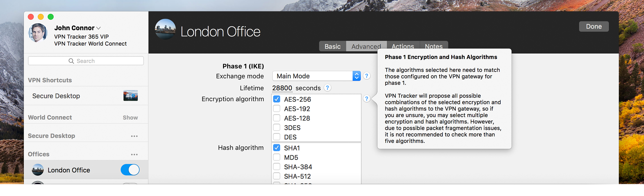Click the Done button
Screen dimensions: 644x196
pos(594,27)
